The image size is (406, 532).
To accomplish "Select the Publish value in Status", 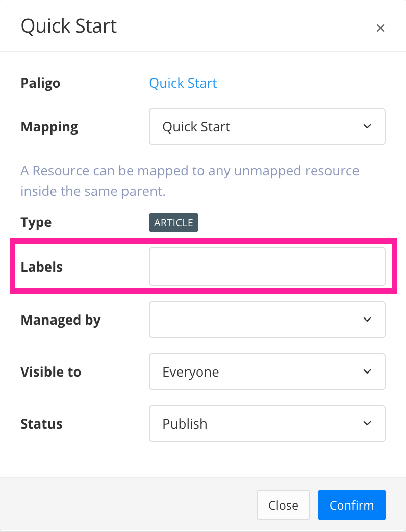I will point(184,423).
